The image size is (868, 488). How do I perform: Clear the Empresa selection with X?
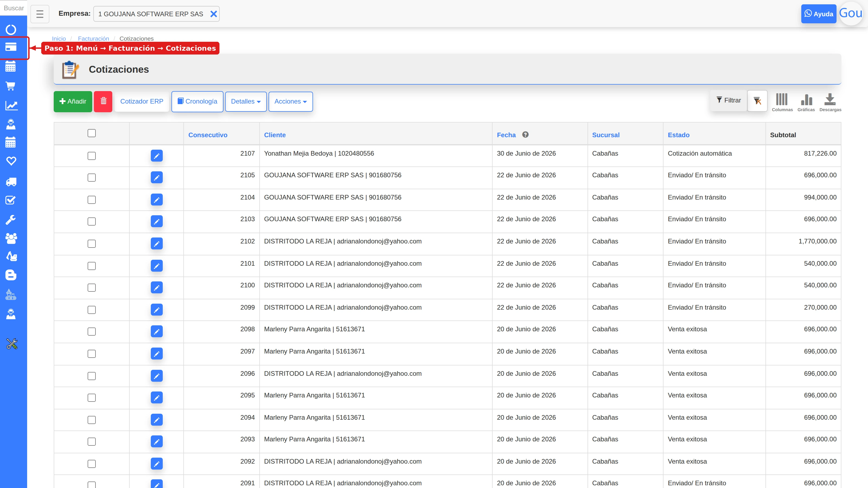click(x=213, y=14)
